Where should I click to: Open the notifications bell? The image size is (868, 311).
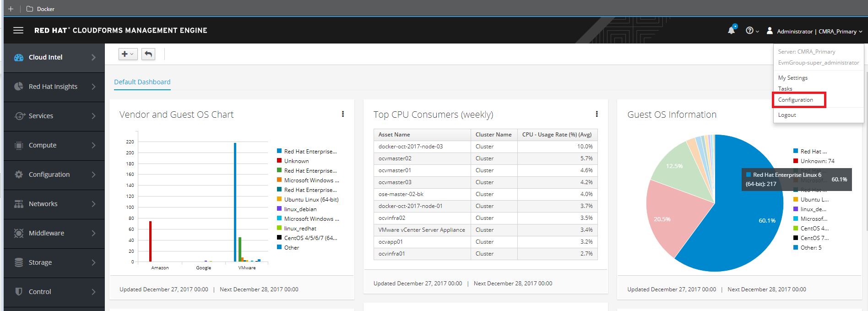tap(732, 30)
